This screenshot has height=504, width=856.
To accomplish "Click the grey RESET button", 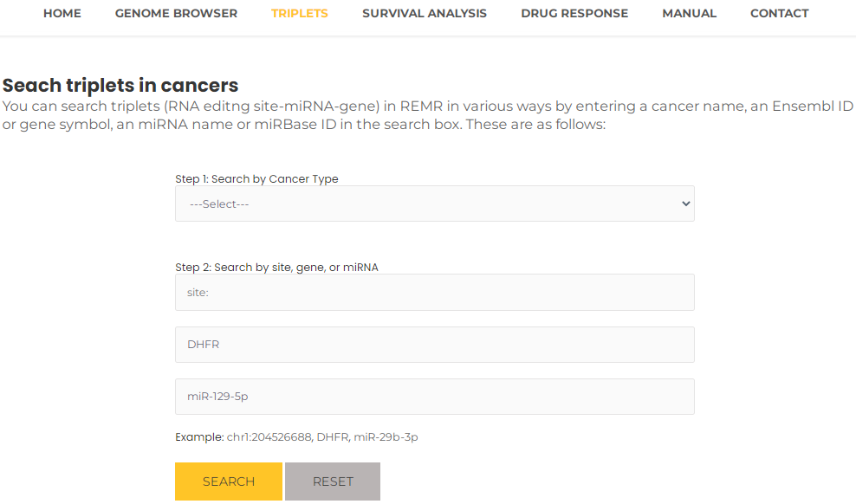I will [x=333, y=481].
